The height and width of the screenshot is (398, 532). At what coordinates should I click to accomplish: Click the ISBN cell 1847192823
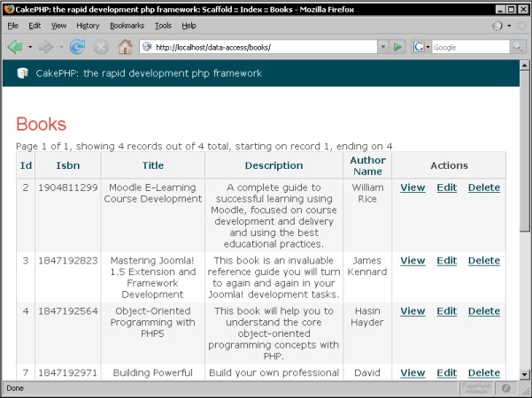68,261
